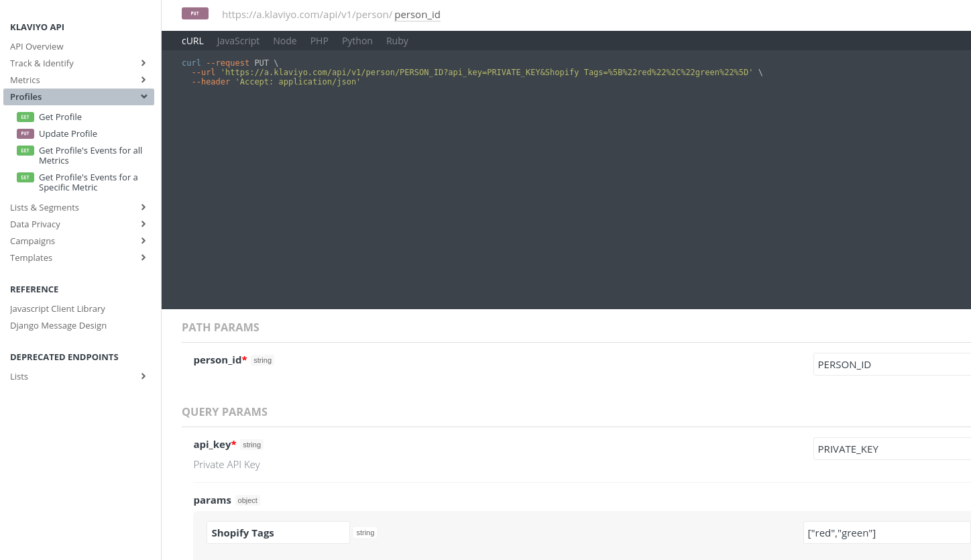The height and width of the screenshot is (560, 971).
Task: Open API Overview page
Action: pyautogui.click(x=37, y=46)
